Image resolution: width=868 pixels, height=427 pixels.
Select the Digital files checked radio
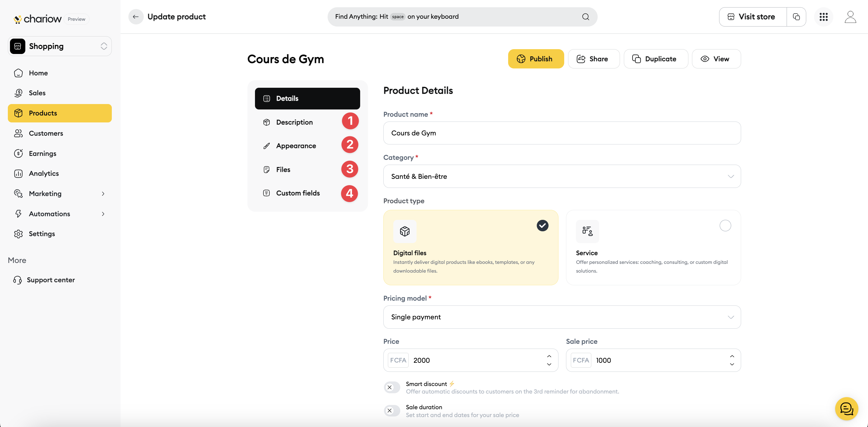[x=542, y=226]
